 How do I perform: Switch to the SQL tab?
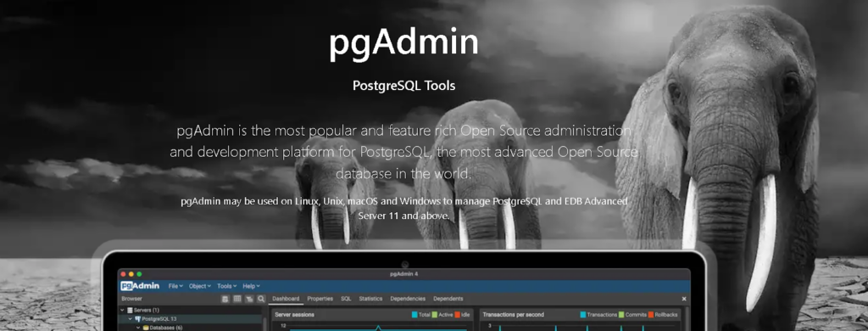(346, 299)
